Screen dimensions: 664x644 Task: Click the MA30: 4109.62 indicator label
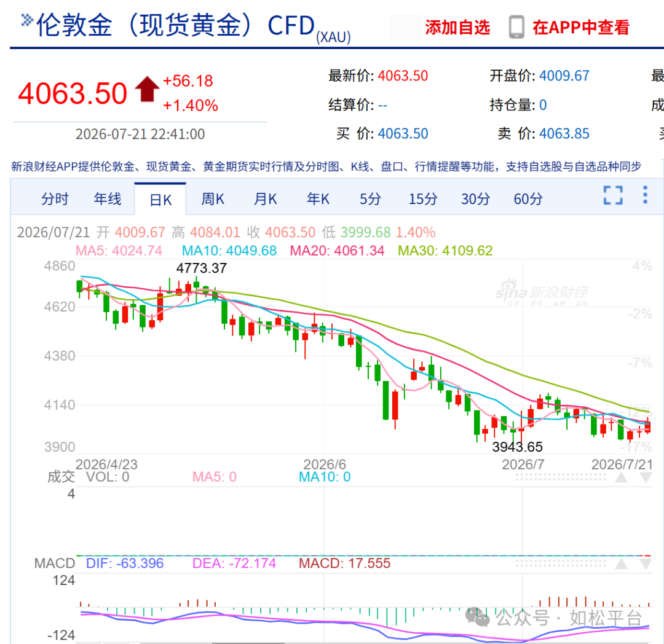pyautogui.click(x=446, y=251)
